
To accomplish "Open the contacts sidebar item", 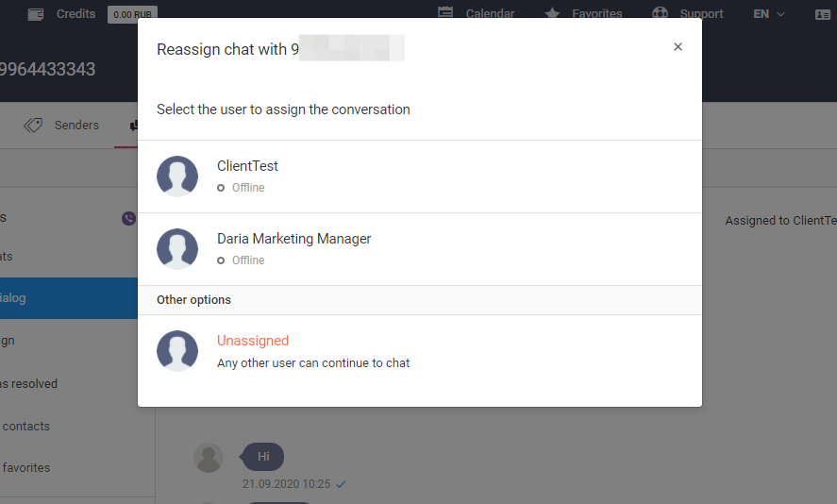I will [26, 426].
